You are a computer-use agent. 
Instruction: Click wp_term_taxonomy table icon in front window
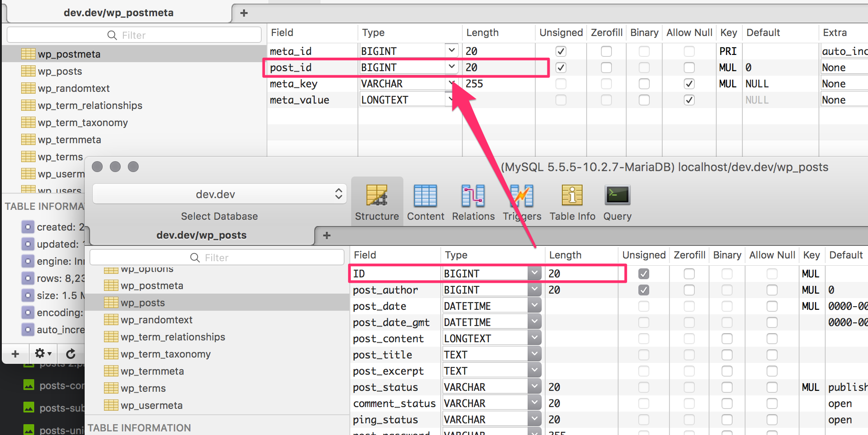(111, 354)
